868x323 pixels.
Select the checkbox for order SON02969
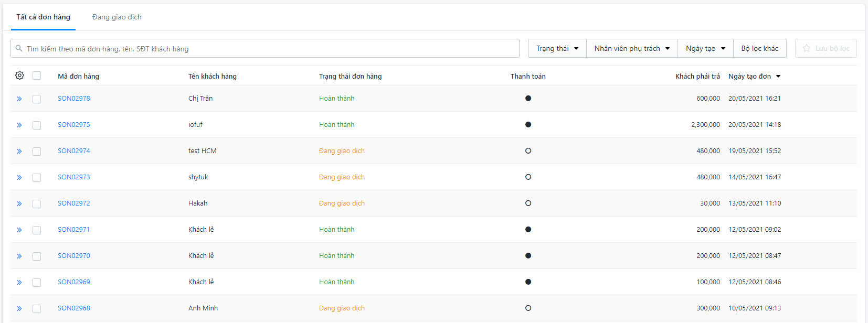(37, 282)
